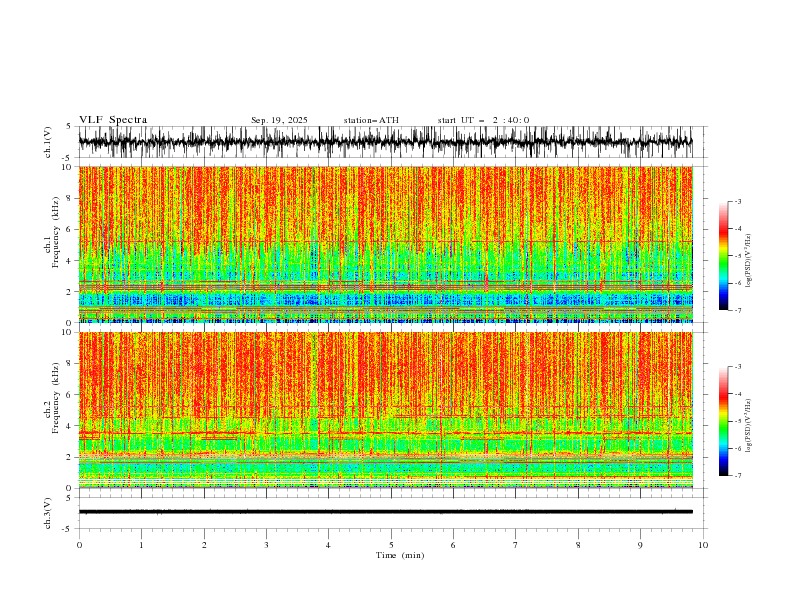Click the "-7" label on upper color scale
Screen dimensions: 792x612
click(738, 310)
